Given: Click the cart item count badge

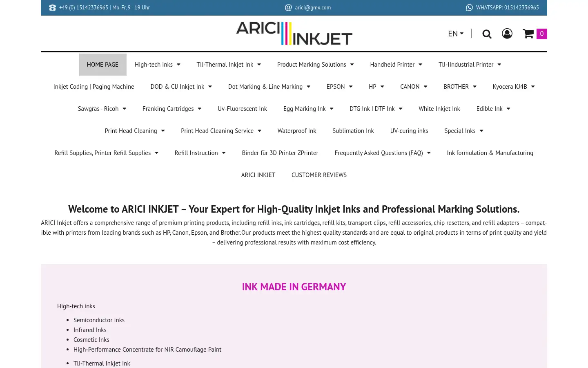Looking at the screenshot, I should 542,34.
